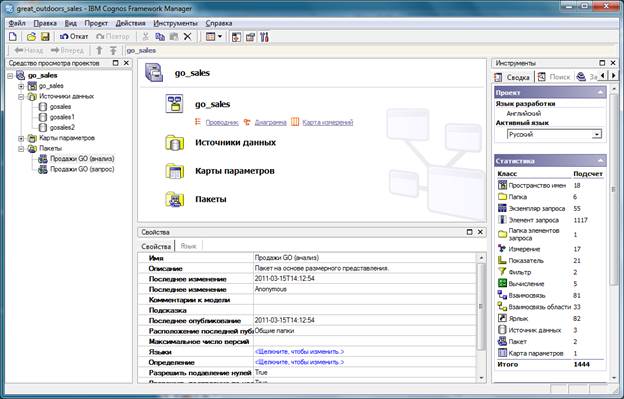The height and width of the screenshot is (399, 624).
Task: Click the Cut scissors icon
Action: pos(146,37)
